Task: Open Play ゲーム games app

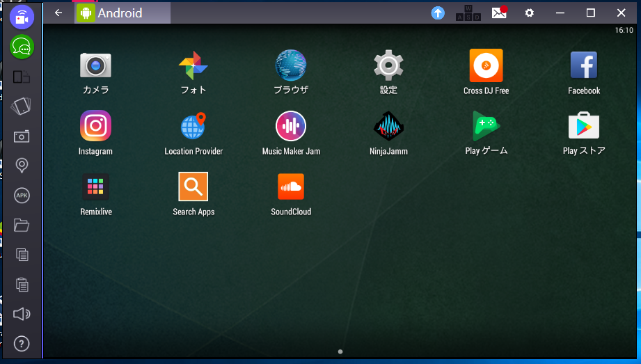Action: click(x=486, y=125)
